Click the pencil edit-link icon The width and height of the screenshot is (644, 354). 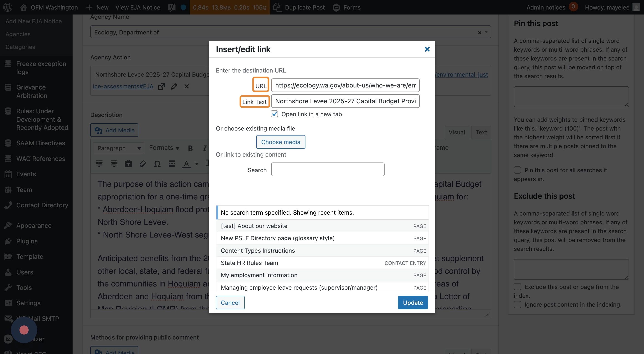[x=174, y=86]
